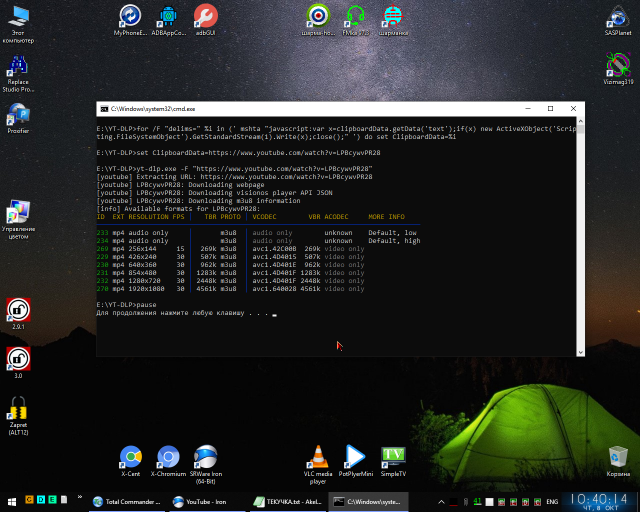Click the white square tray icon
640x512 pixels.
point(489,502)
